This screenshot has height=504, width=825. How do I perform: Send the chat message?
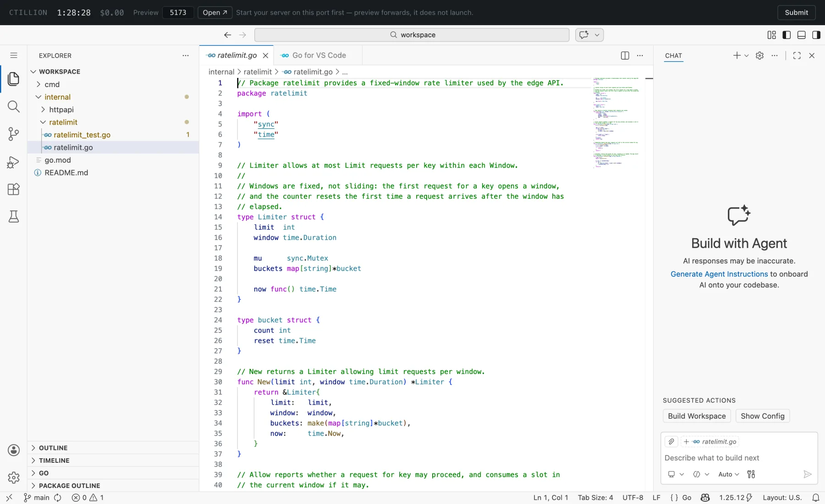(808, 474)
